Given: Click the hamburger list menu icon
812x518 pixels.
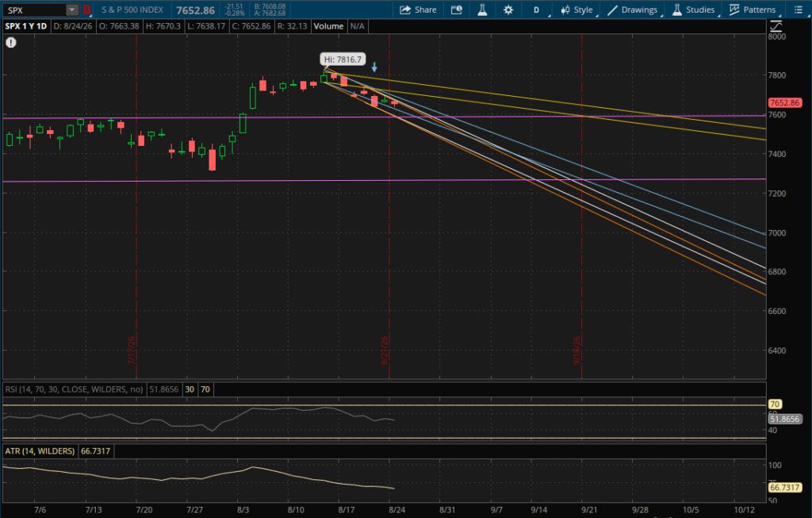Looking at the screenshot, I should coord(798,10).
